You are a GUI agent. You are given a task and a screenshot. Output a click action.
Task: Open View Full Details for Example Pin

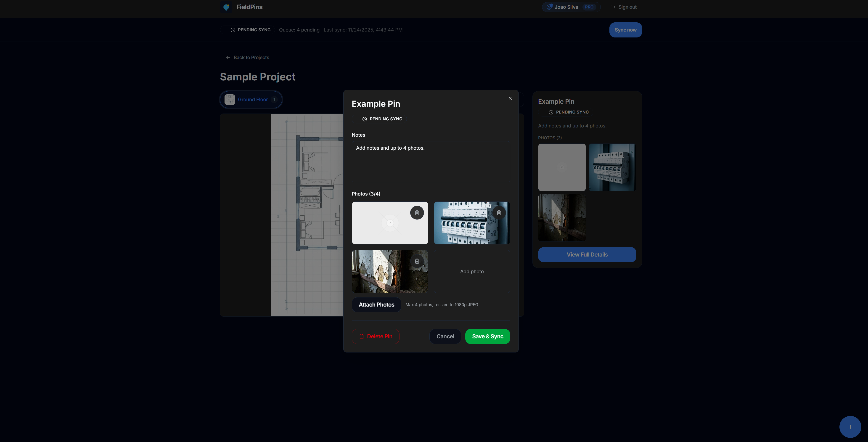pos(587,254)
